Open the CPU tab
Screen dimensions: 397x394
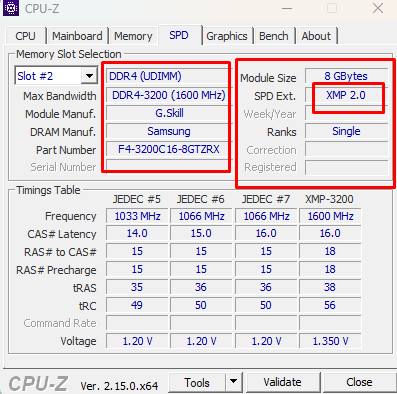click(x=25, y=36)
